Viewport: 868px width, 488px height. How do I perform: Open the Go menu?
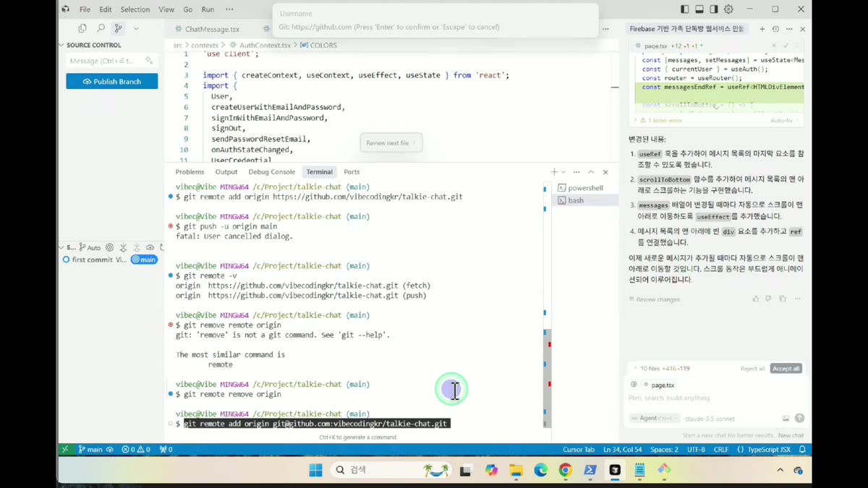click(188, 9)
